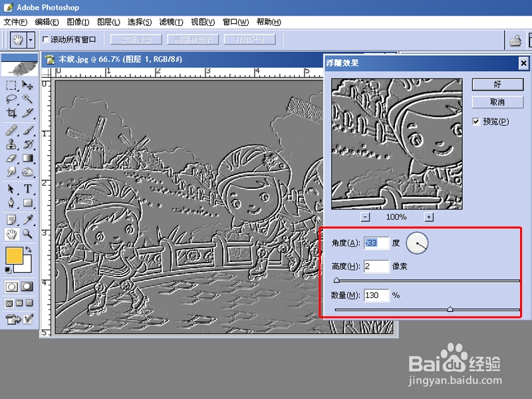Click the amount slider handle
This screenshot has width=532, height=399.
[450, 309]
